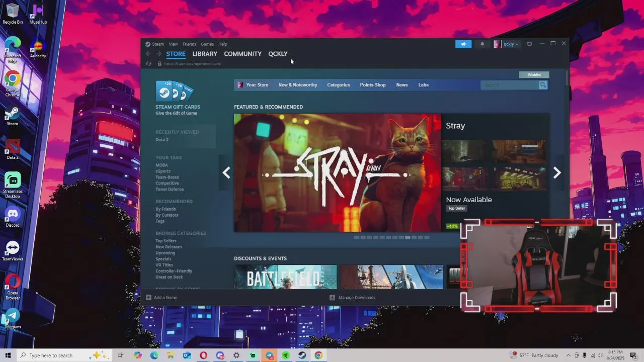Screen dimensions: 644x362
Task: Open Streamlabs Desktop shortcut
Action: [13, 186]
